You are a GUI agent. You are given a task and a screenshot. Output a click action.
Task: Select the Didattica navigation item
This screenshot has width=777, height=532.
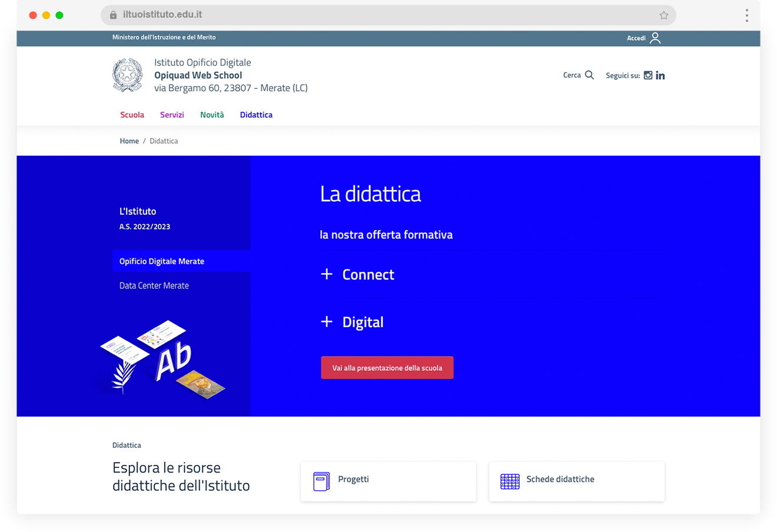(x=256, y=115)
